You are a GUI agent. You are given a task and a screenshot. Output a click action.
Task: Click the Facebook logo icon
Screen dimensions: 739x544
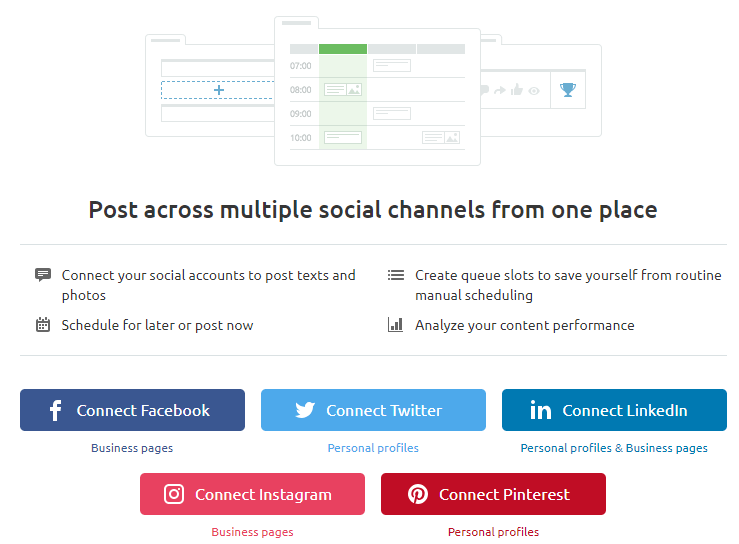tap(56, 410)
